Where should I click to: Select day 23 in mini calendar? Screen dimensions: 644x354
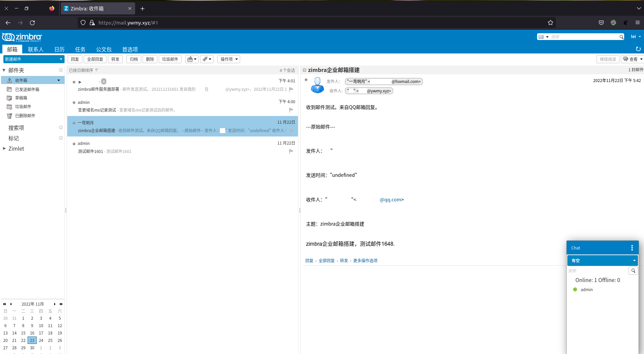tap(32, 340)
